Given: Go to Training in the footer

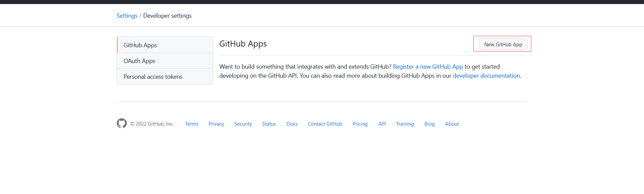Looking at the screenshot, I should pos(405,124).
